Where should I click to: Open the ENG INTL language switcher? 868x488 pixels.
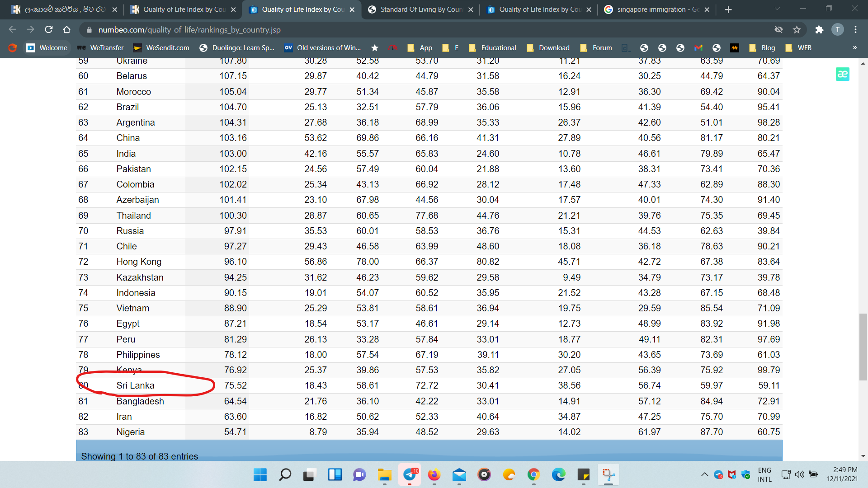coord(765,474)
